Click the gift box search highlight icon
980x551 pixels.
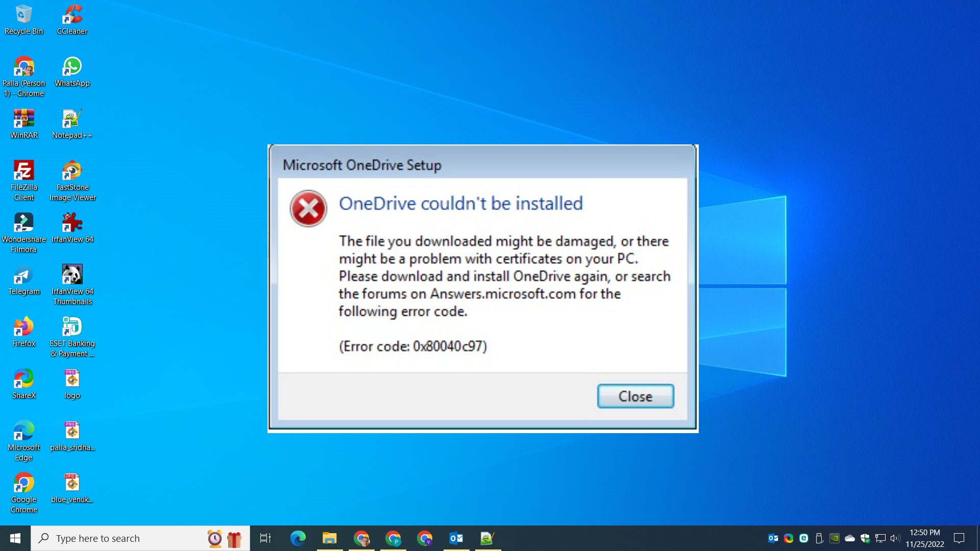(234, 539)
